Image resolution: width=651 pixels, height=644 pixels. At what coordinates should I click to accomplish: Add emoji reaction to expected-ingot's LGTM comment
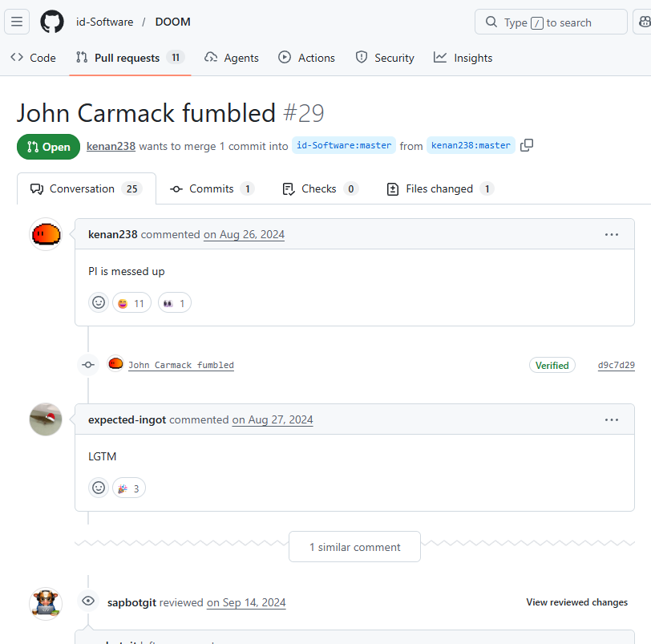99,488
